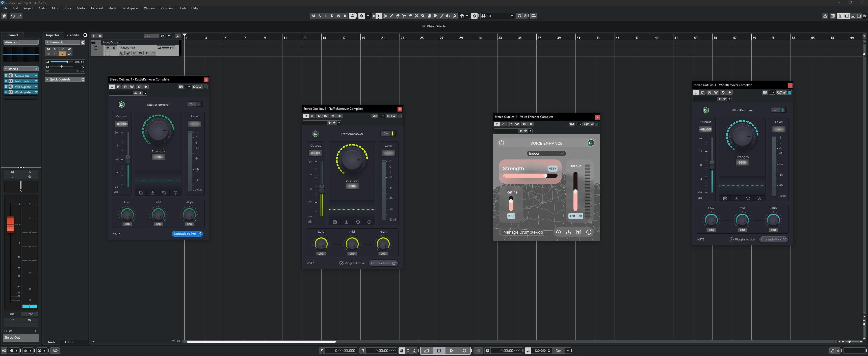Viewport: 868px width, 356px height.
Task: Select the Mute X tool
Action: (x=416, y=16)
